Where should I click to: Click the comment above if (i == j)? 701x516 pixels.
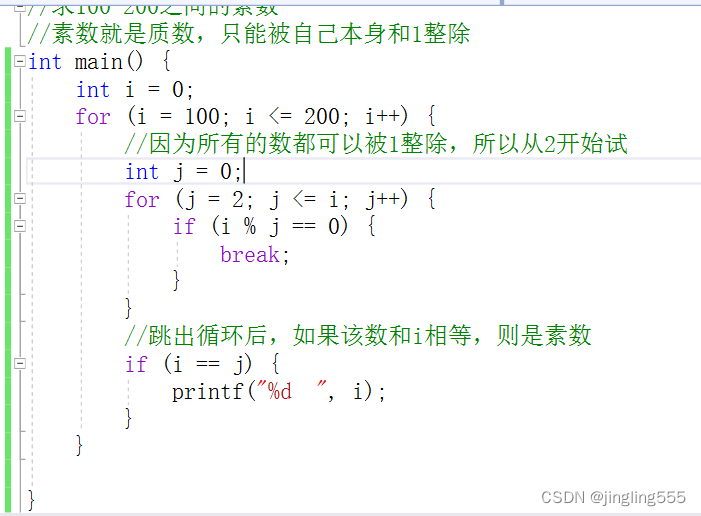(x=358, y=336)
